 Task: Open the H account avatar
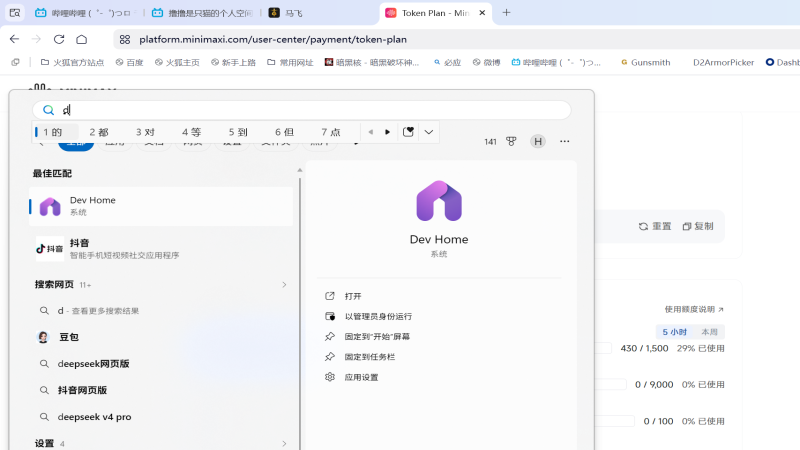(538, 141)
